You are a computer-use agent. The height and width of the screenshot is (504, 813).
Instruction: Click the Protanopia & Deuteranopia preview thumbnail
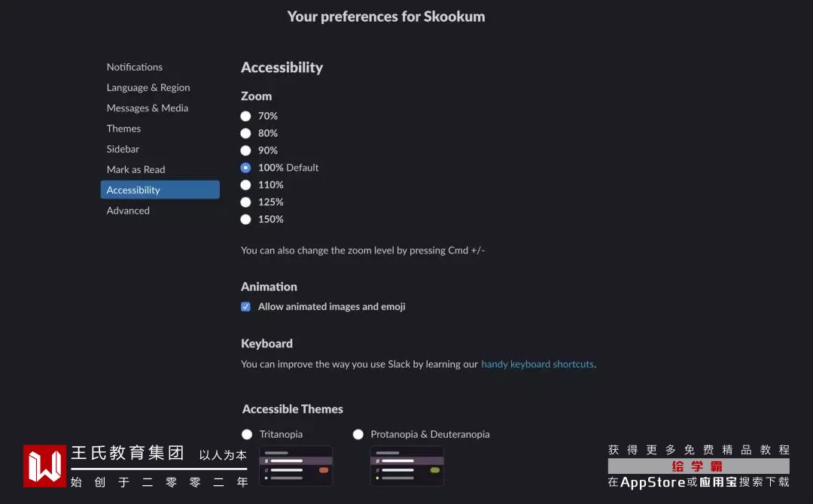point(406,466)
